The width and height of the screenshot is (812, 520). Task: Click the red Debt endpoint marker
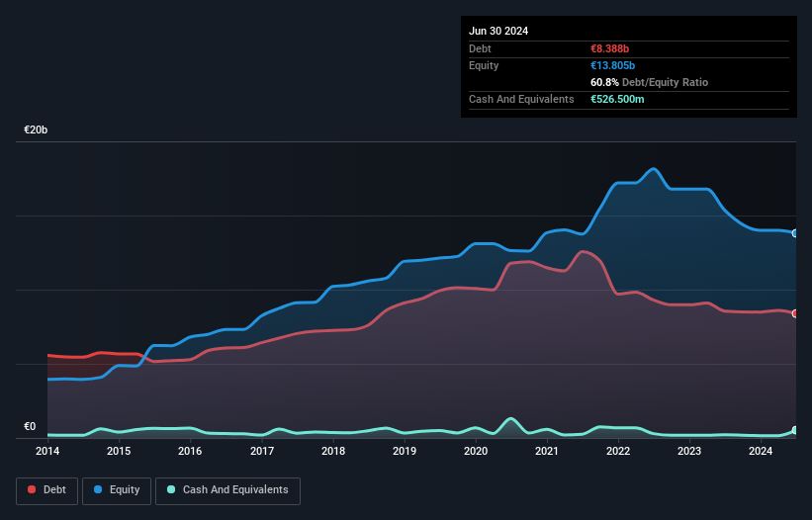[795, 313]
